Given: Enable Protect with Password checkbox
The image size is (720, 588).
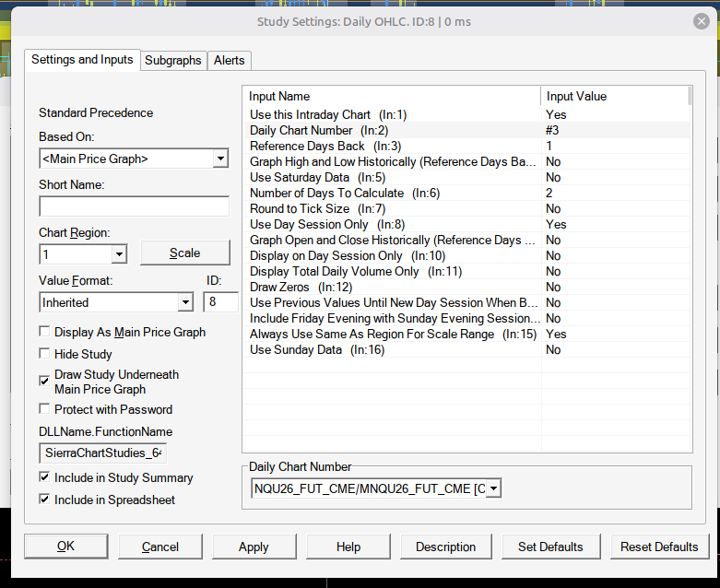Looking at the screenshot, I should tap(44, 408).
